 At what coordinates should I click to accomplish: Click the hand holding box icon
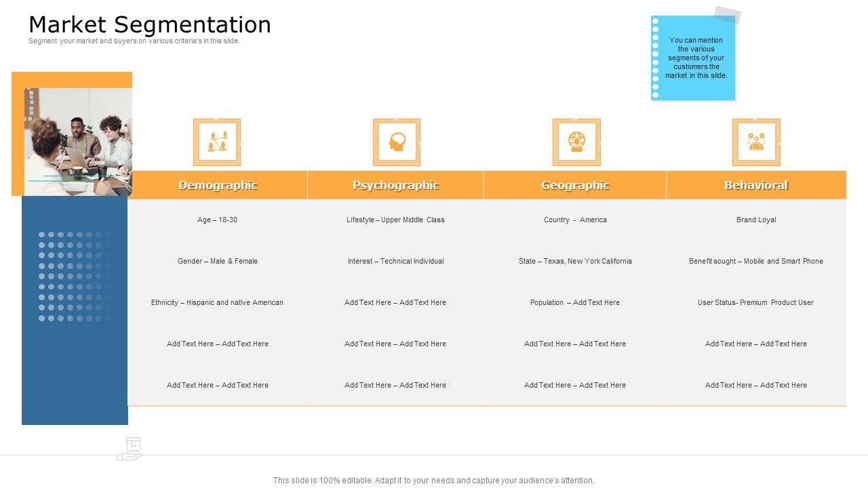129,449
